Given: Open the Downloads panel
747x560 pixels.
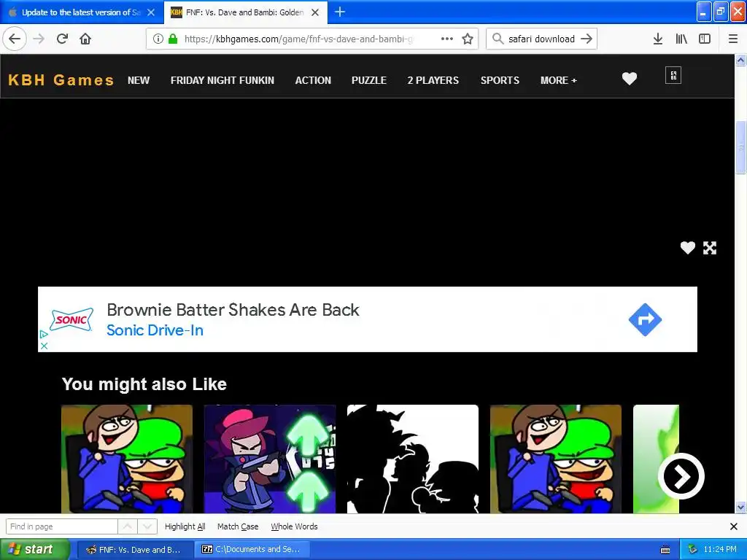Looking at the screenshot, I should click(x=658, y=39).
